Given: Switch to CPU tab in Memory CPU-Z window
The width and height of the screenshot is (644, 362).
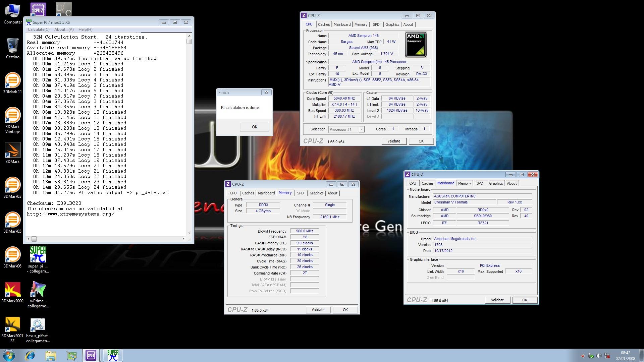Looking at the screenshot, I should (233, 193).
